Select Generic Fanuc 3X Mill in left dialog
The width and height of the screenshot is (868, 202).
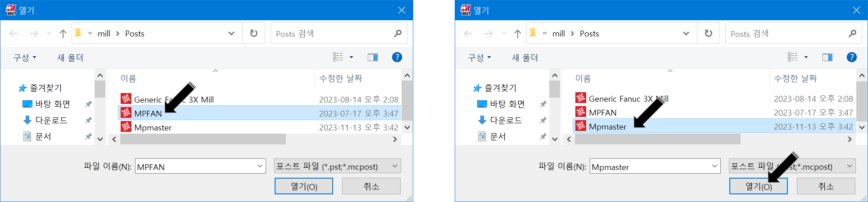tap(259, 99)
